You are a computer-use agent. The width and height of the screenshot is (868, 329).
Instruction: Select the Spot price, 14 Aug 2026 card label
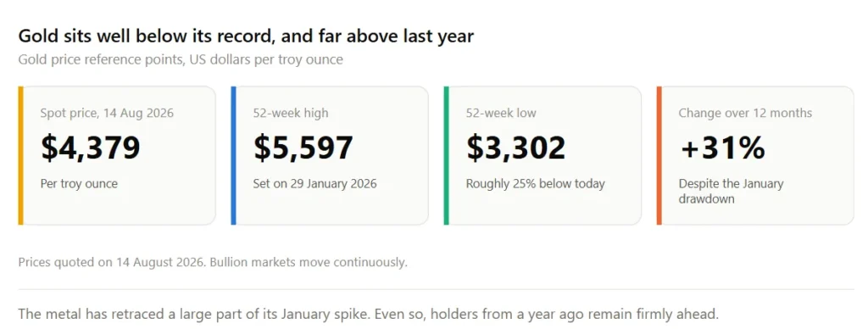107,113
